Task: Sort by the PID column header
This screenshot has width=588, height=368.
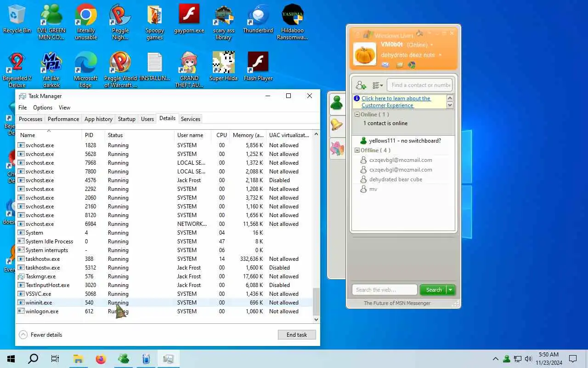Action: [94, 135]
